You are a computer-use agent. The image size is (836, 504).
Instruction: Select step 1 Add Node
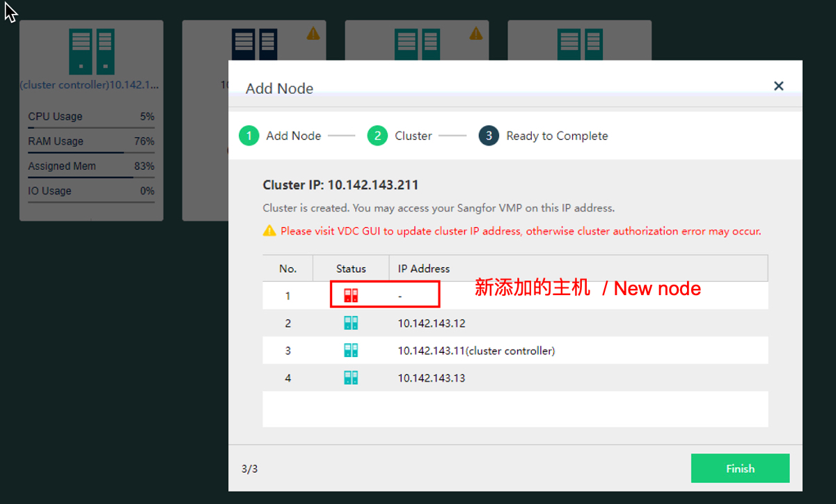(280, 136)
